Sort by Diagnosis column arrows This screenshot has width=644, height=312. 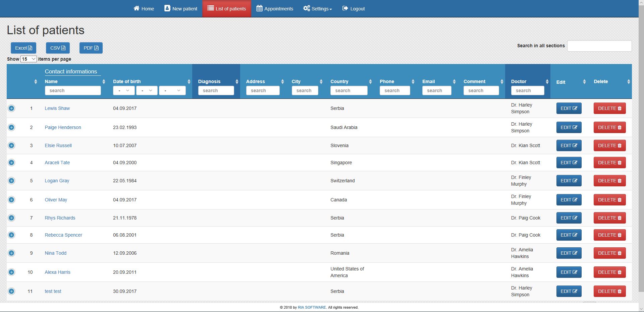pos(237,82)
